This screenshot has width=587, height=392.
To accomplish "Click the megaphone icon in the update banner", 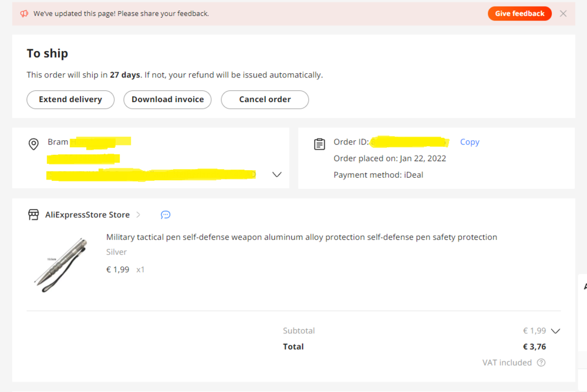I will pos(24,13).
